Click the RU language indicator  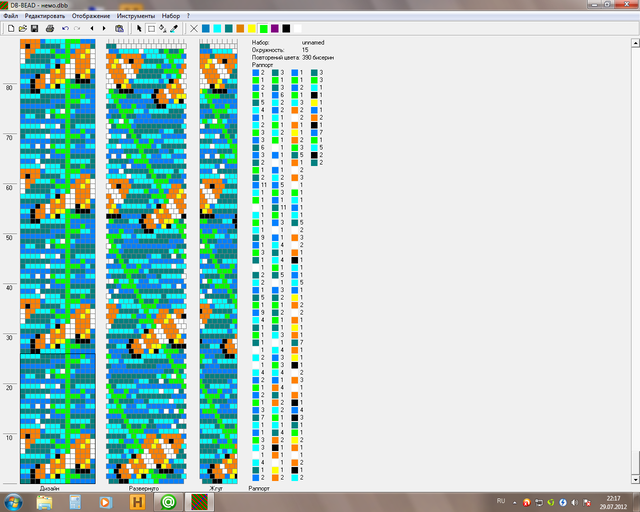(x=501, y=501)
